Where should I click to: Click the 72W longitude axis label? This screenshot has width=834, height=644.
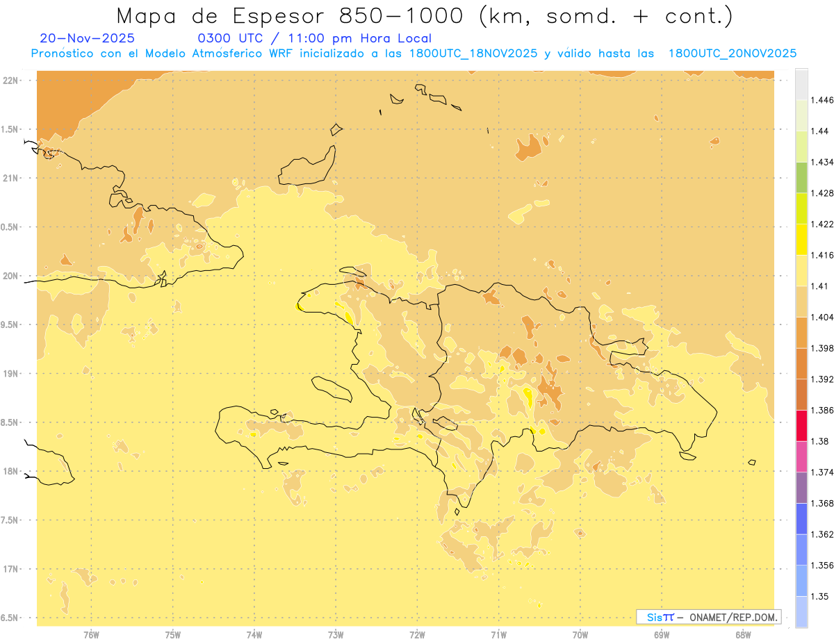pos(417,634)
